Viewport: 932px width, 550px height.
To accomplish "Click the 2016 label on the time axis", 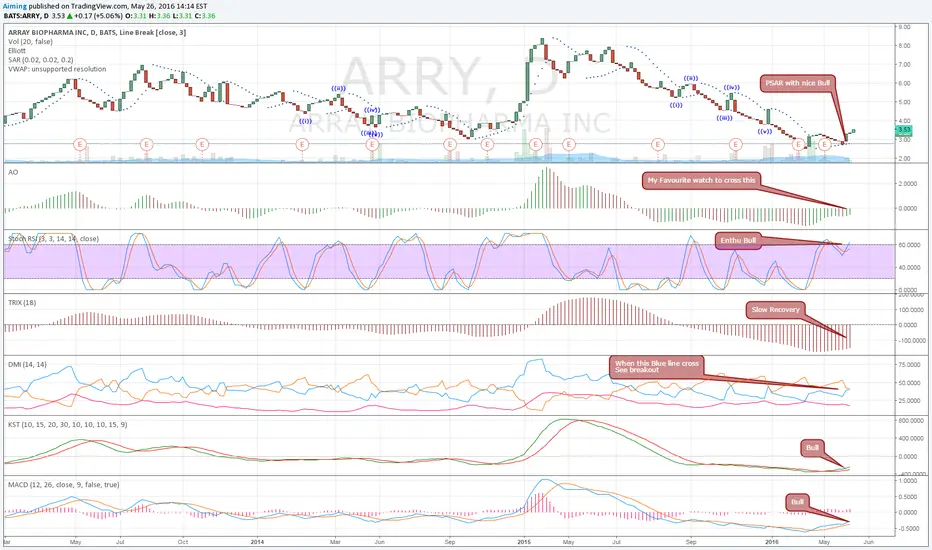I will click(772, 542).
